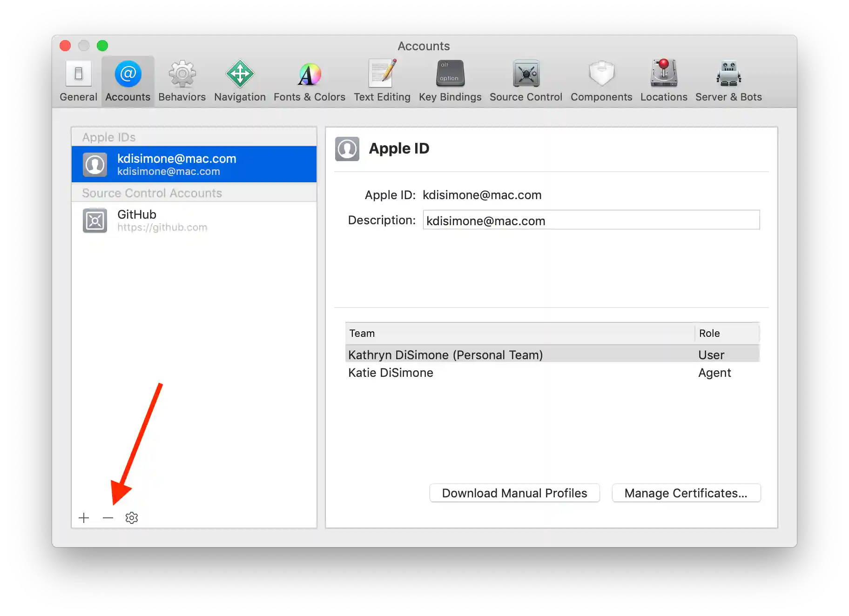Open Fonts & Colors preferences

(x=309, y=81)
